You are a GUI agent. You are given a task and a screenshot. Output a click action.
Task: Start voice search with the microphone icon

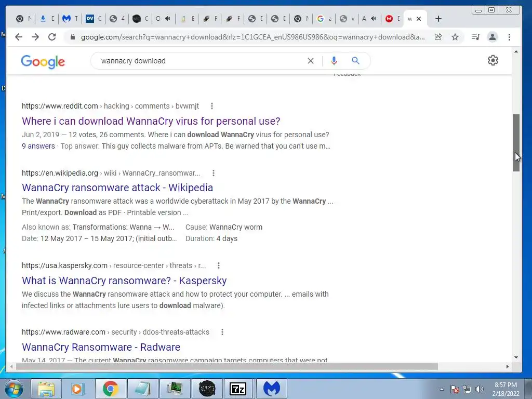click(x=334, y=61)
